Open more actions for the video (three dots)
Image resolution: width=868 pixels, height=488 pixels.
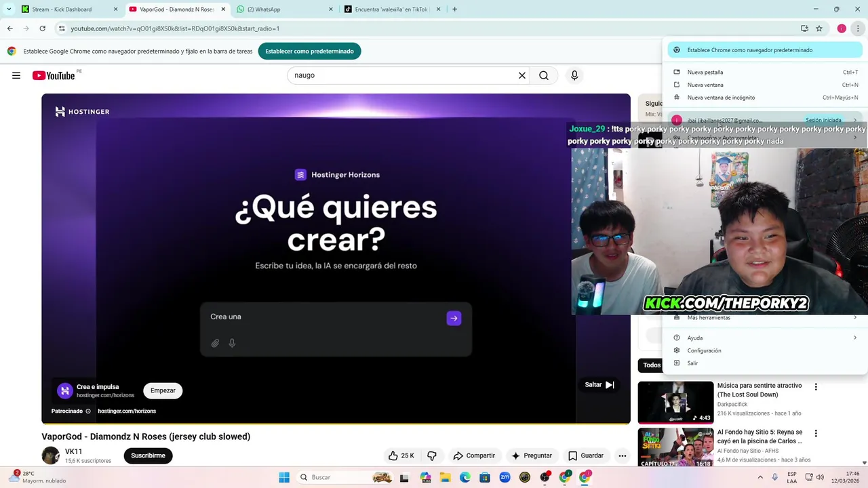pyautogui.click(x=623, y=455)
